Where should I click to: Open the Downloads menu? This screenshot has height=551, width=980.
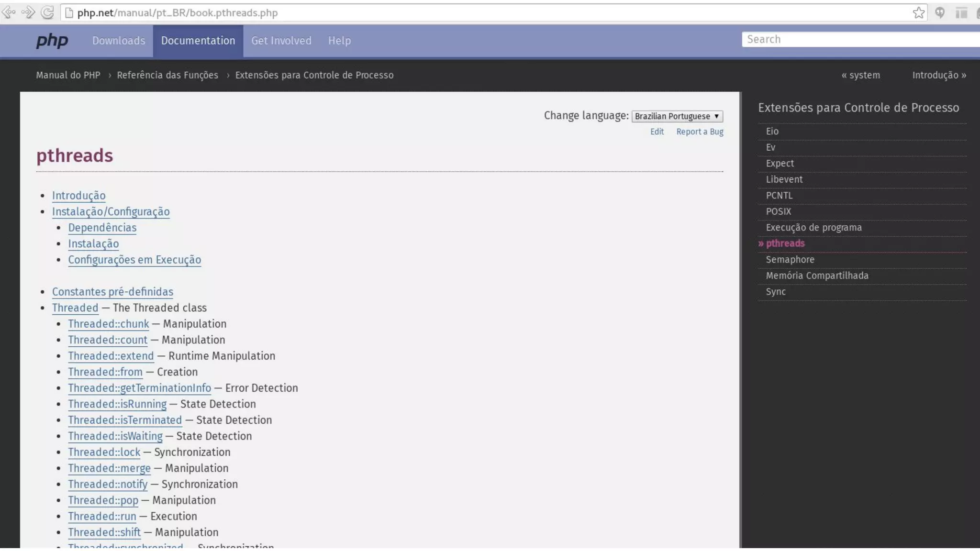click(x=119, y=41)
